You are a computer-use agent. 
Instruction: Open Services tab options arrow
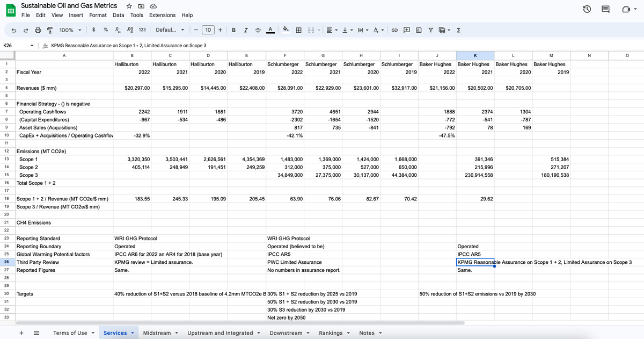[x=133, y=333]
